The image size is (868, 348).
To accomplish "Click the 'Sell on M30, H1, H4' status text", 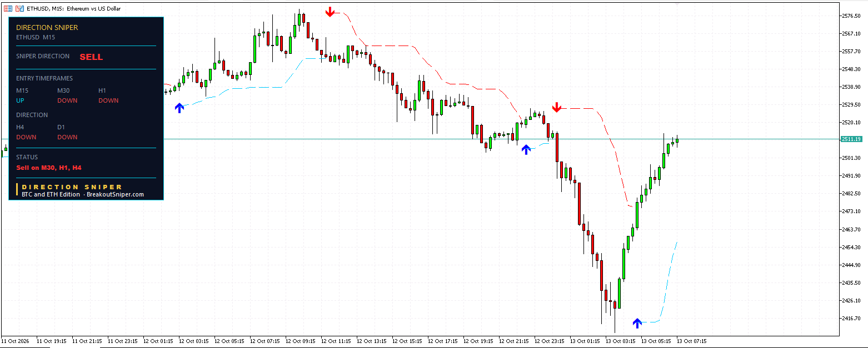I will click(49, 167).
